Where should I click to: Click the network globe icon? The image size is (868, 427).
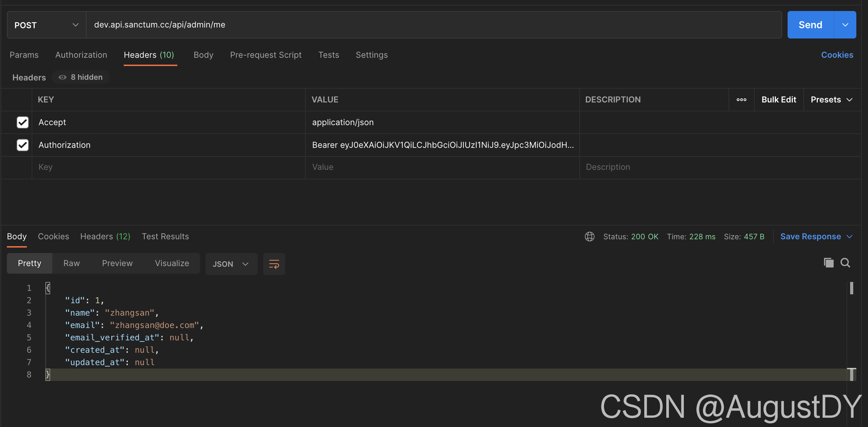(x=590, y=237)
